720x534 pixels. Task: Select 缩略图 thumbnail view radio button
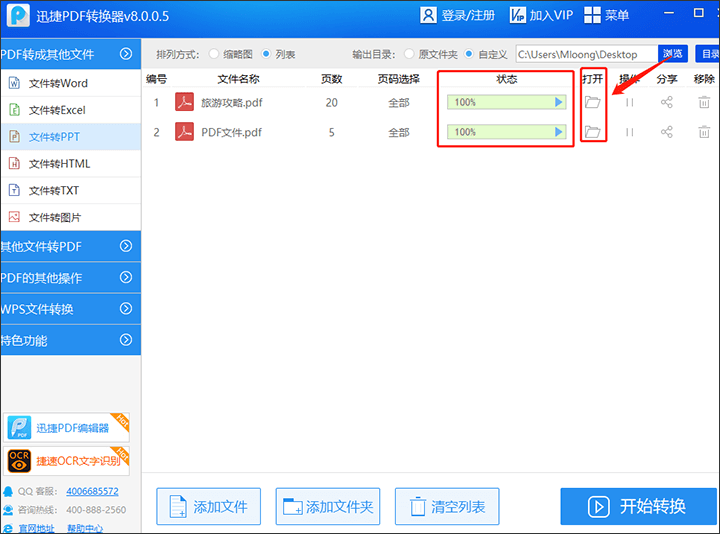[214, 54]
